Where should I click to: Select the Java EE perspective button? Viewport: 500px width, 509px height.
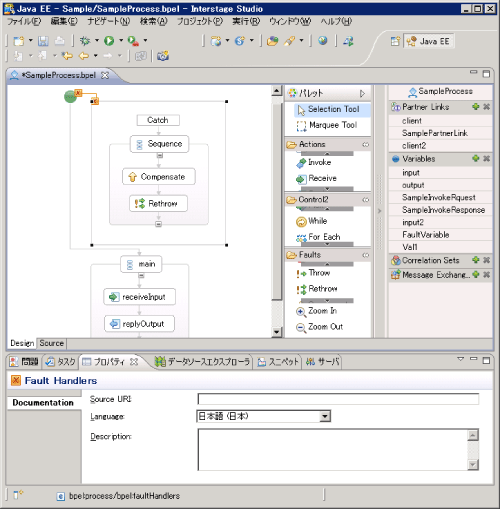tap(428, 41)
